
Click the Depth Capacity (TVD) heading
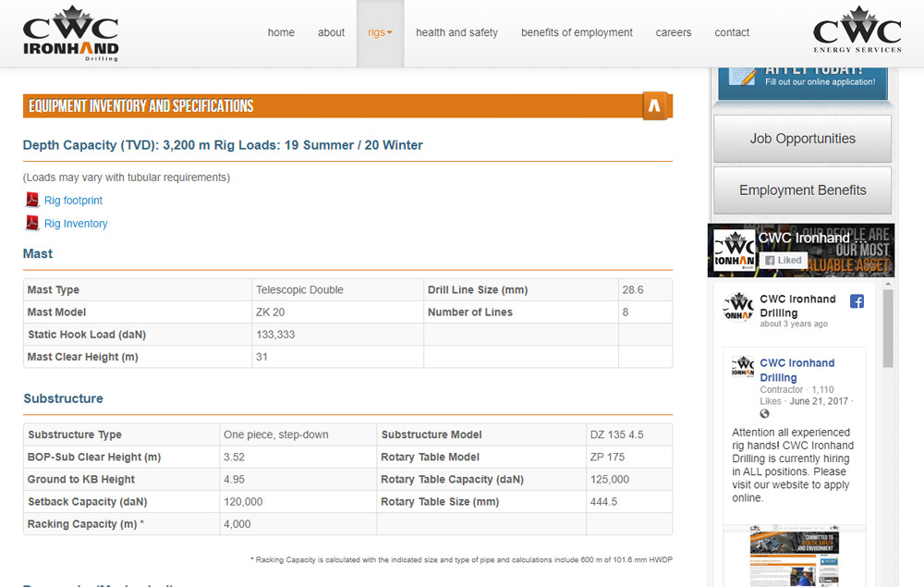(223, 145)
